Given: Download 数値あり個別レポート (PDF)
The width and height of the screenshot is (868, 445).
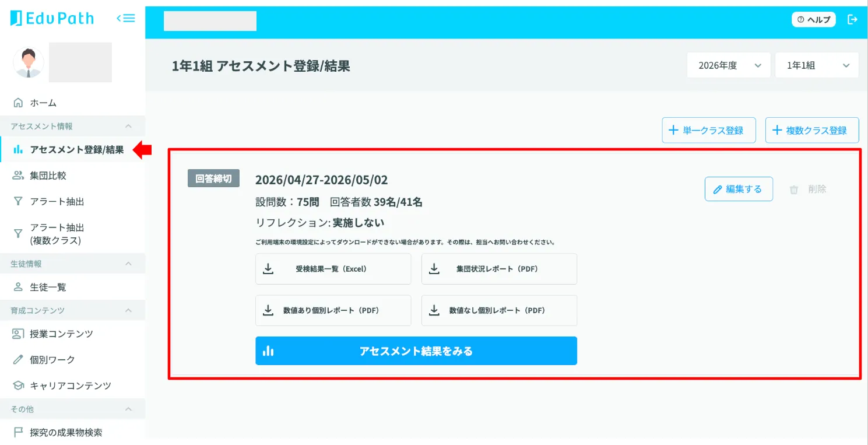Looking at the screenshot, I should (333, 310).
